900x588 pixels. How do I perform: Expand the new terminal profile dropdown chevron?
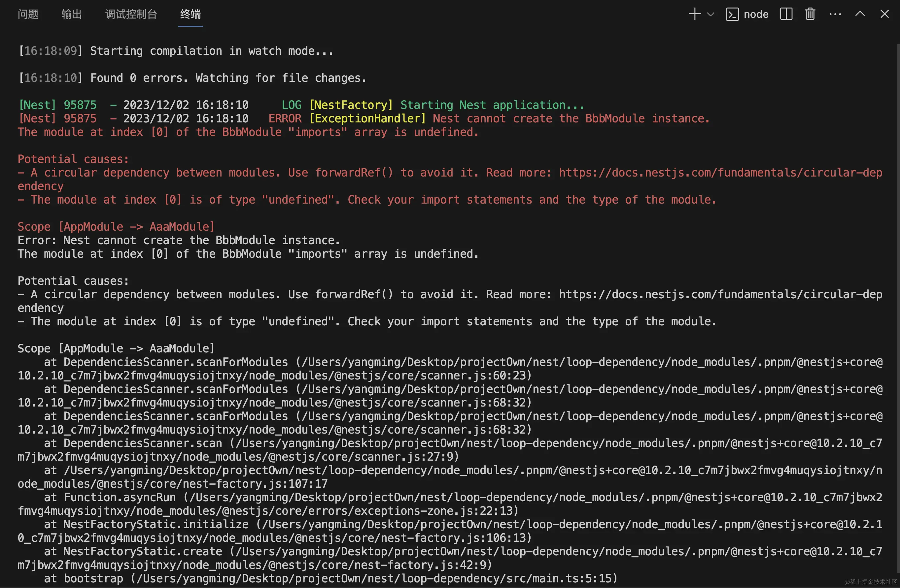pos(710,15)
